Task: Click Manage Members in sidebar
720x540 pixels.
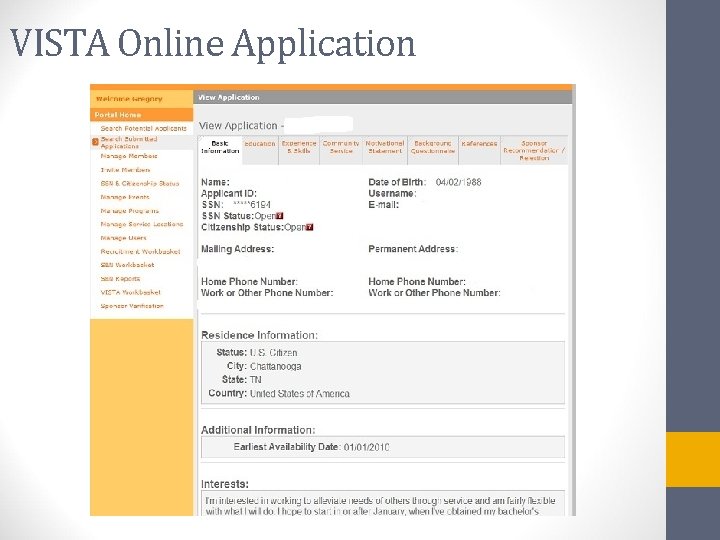Action: pos(129,156)
